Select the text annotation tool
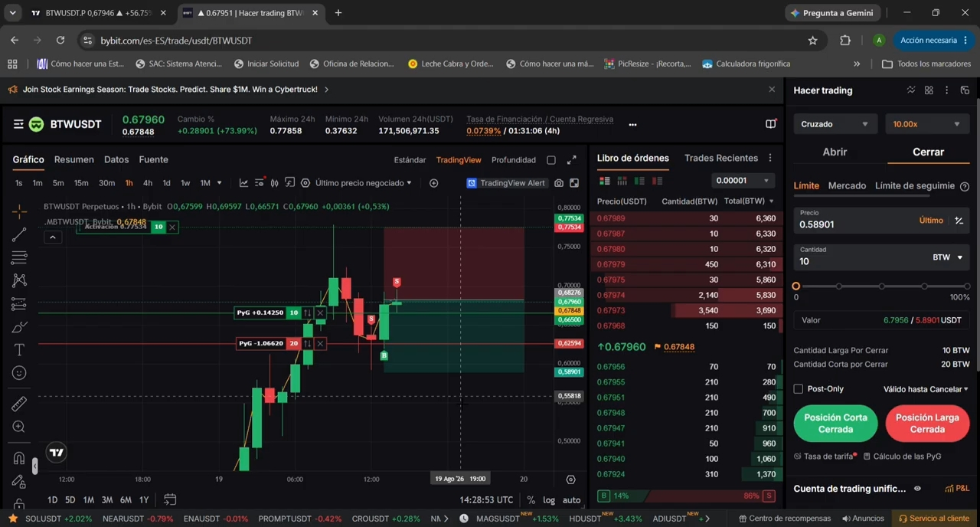980x527 pixels. [19, 350]
